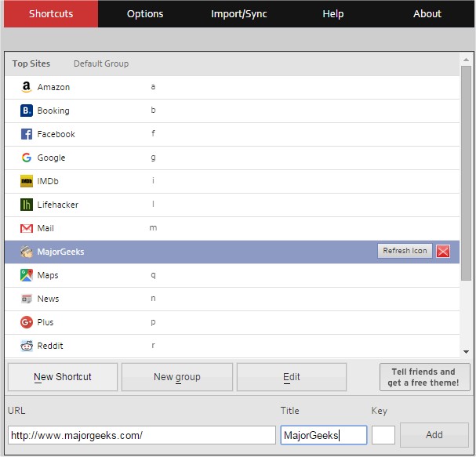Click the scroll up arrow

point(466,60)
